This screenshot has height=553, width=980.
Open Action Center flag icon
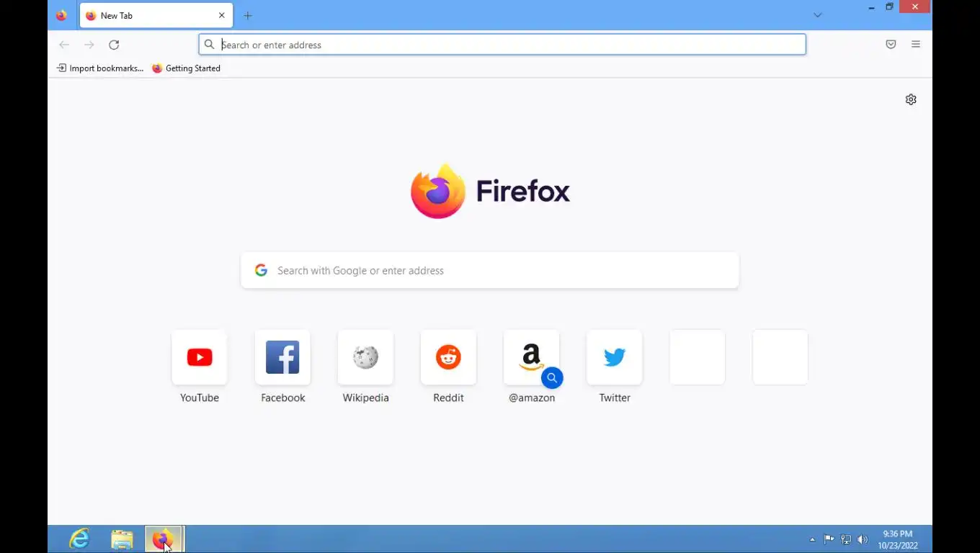[x=829, y=539]
